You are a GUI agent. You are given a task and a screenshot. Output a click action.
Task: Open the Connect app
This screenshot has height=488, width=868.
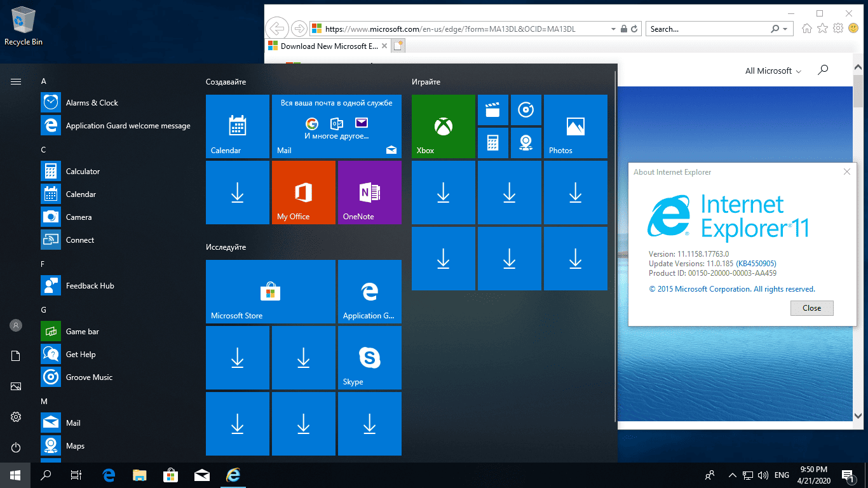point(116,240)
